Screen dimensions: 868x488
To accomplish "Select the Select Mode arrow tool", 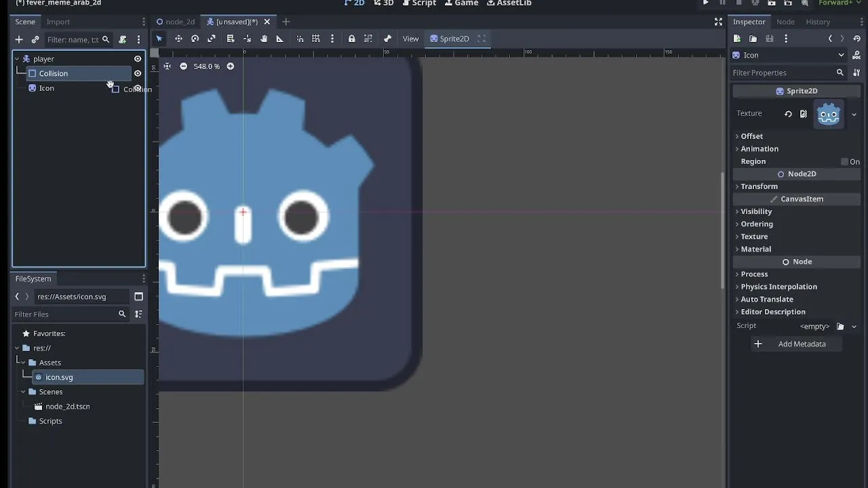I will 159,39.
